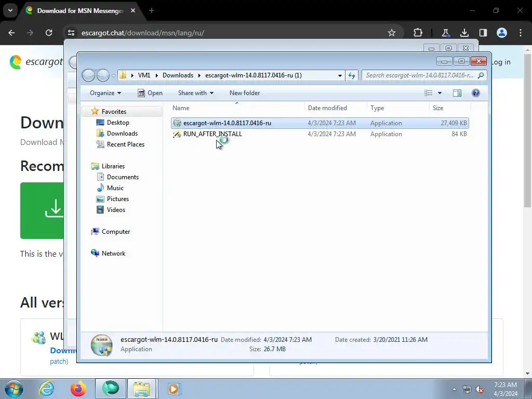Click the escargot-wlm folder breadcrumb segment

click(253, 75)
